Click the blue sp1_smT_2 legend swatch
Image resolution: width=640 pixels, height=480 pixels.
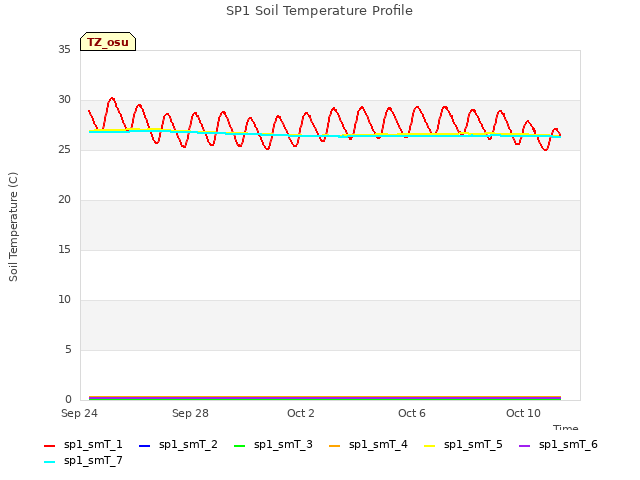coord(144,446)
